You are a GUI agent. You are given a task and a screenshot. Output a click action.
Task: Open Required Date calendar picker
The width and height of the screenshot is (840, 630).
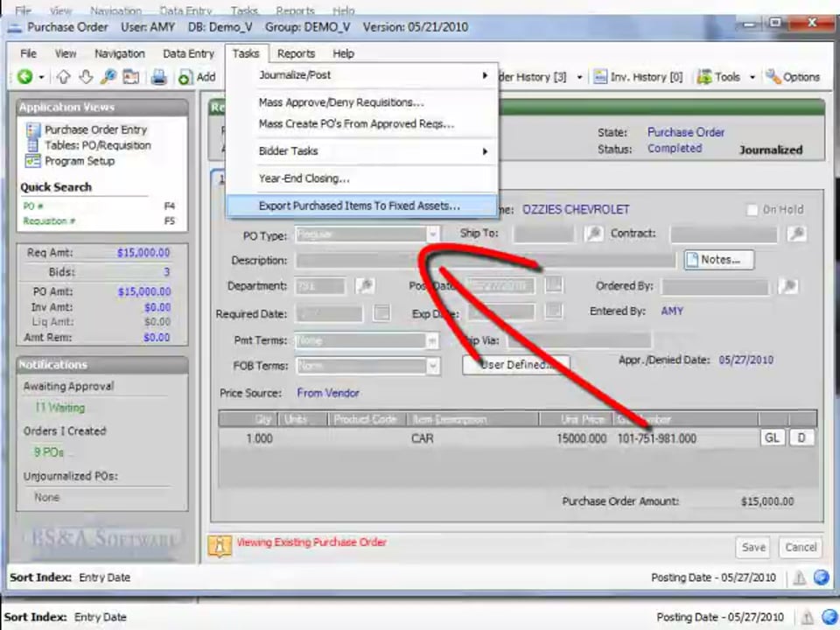click(x=381, y=313)
